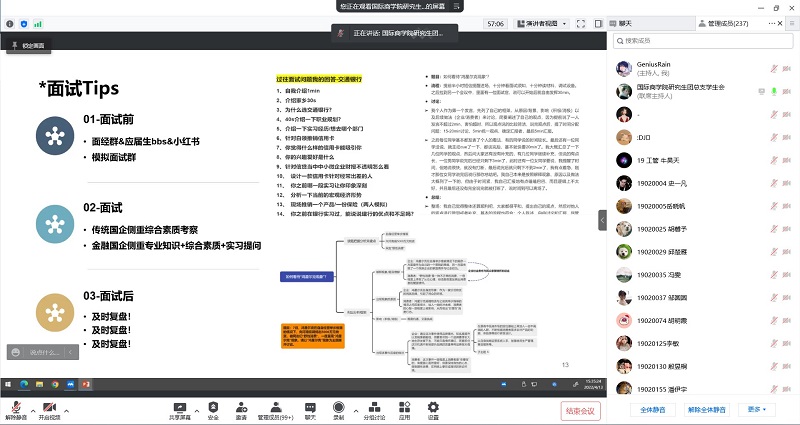Click the End Meeting (结束会议) button
Screen dimensions: 800x425
tap(579, 410)
